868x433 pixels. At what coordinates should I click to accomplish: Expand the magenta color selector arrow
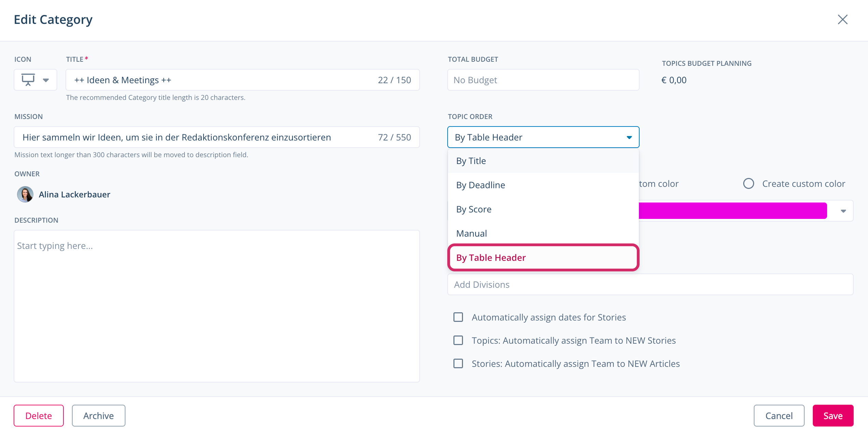coord(843,211)
